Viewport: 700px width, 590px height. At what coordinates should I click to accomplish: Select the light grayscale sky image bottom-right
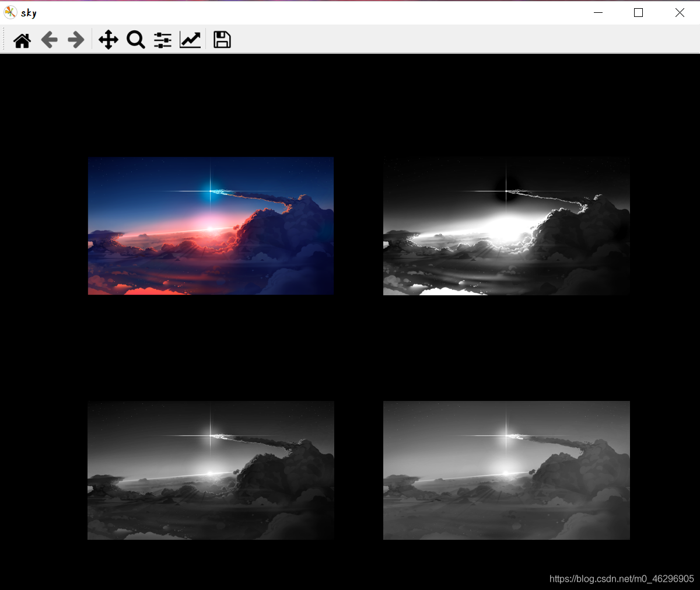pos(506,470)
